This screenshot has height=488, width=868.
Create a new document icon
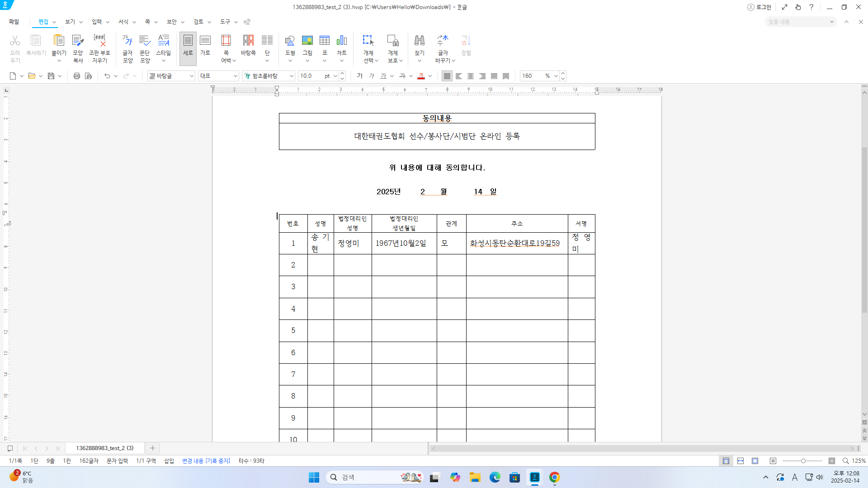click(x=13, y=76)
